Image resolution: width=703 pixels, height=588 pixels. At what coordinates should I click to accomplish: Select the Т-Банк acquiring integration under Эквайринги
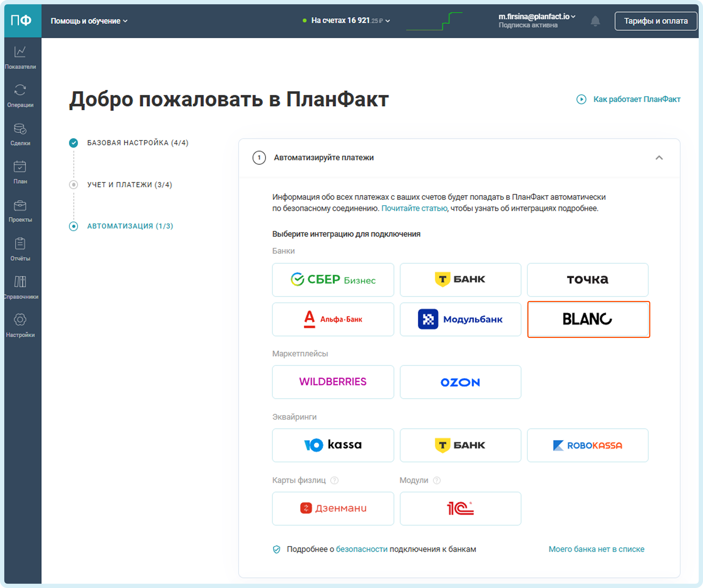click(460, 445)
